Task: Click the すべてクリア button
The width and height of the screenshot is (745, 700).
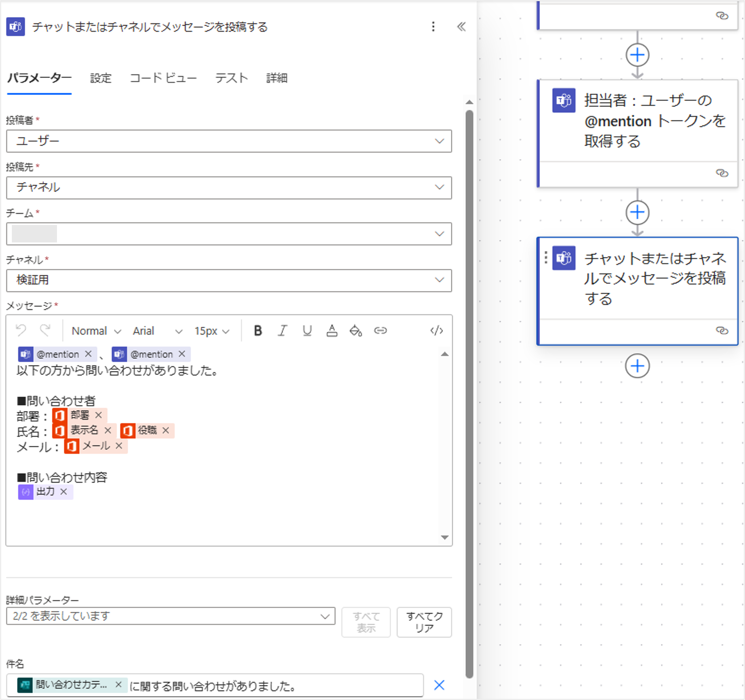Action: tap(424, 622)
